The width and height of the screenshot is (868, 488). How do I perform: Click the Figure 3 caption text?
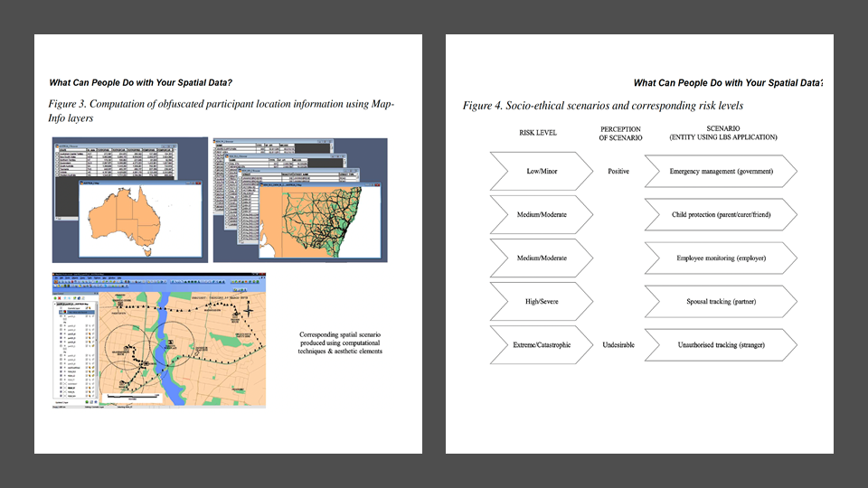[x=221, y=110]
